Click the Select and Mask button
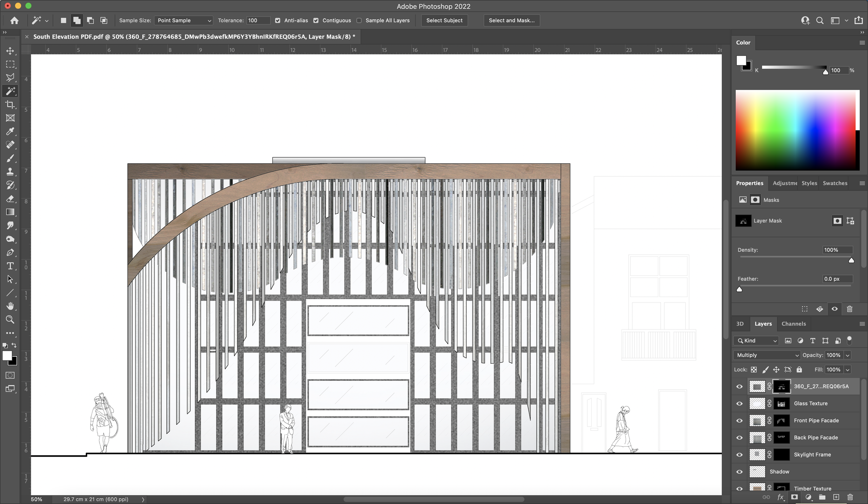This screenshot has height=504, width=868. coord(511,20)
